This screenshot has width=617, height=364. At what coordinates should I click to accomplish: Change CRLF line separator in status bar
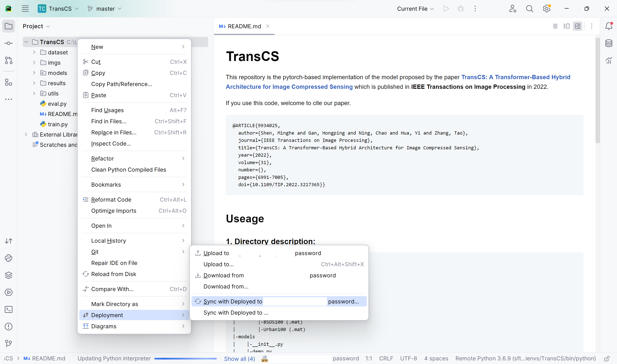tap(386, 358)
